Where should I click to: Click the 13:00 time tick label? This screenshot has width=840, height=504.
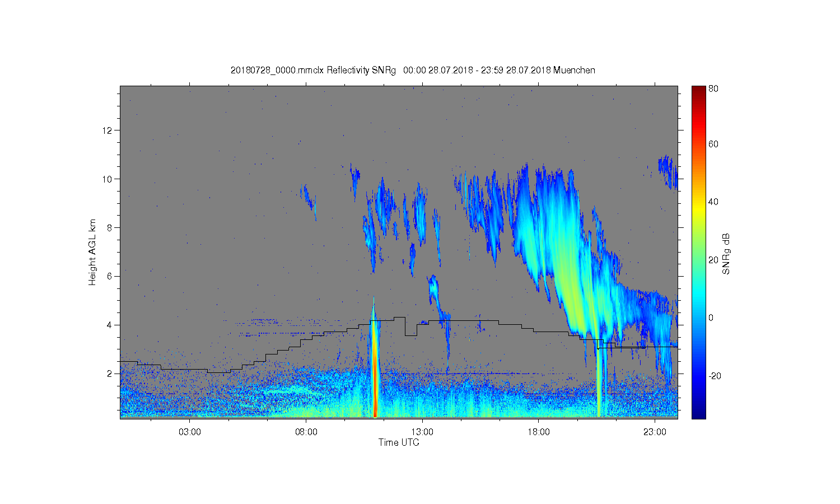coord(422,432)
